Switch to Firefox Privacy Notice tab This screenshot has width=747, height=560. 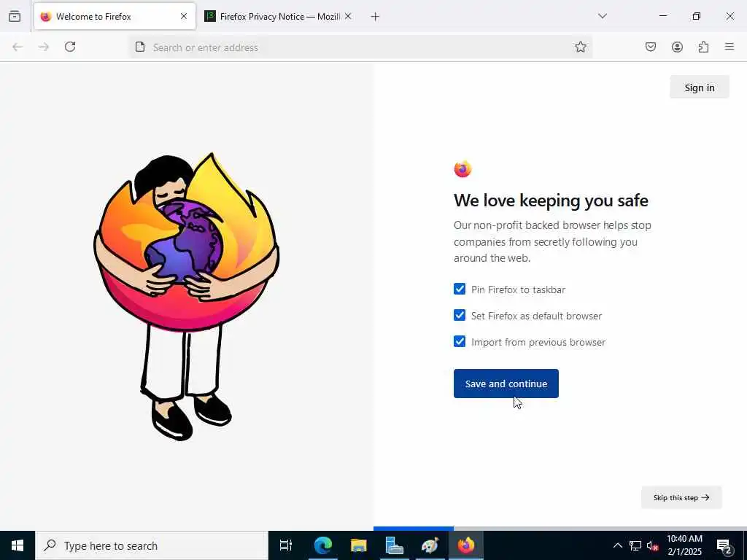(x=279, y=16)
